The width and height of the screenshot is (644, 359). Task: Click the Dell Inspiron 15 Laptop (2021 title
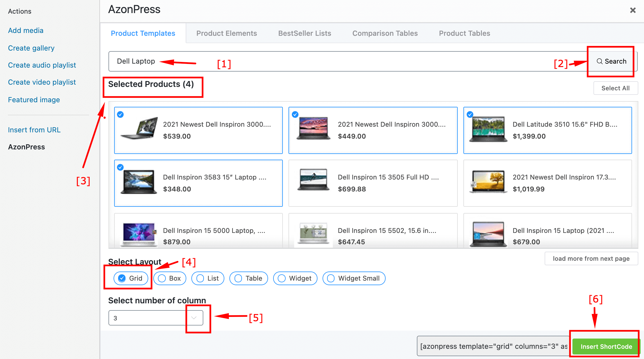point(563,231)
